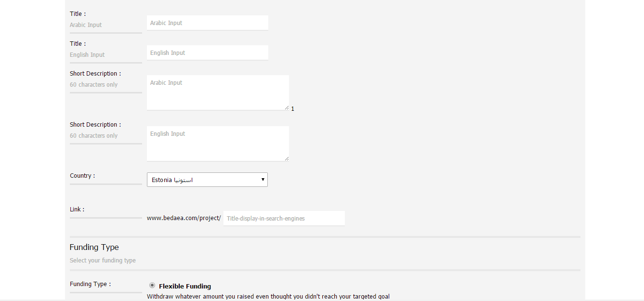
Task: Click the character counter beside Arabic description
Action: 292,109
